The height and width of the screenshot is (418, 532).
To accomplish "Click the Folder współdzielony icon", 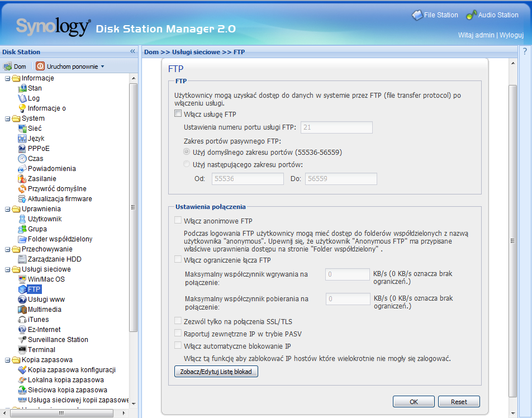I will tap(22, 239).
